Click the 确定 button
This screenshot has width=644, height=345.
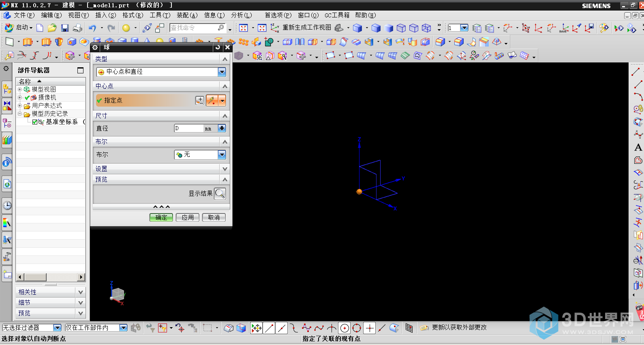pyautogui.click(x=161, y=218)
